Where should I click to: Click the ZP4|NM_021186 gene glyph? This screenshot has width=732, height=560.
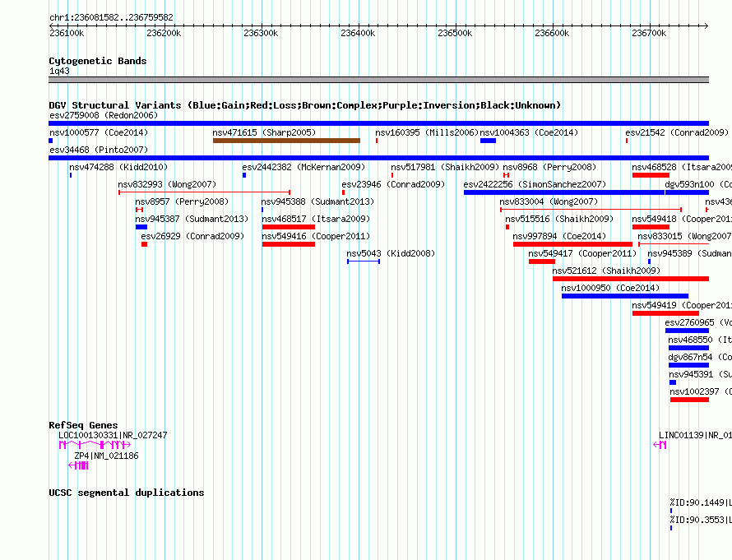78,465
